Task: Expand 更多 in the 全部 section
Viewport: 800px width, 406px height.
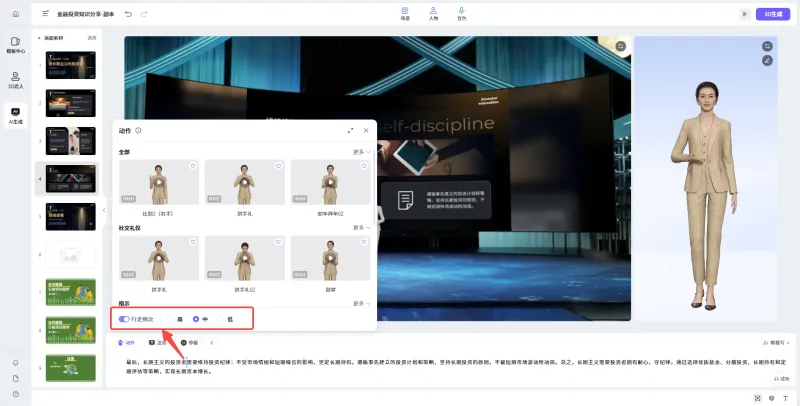Action: (362, 152)
